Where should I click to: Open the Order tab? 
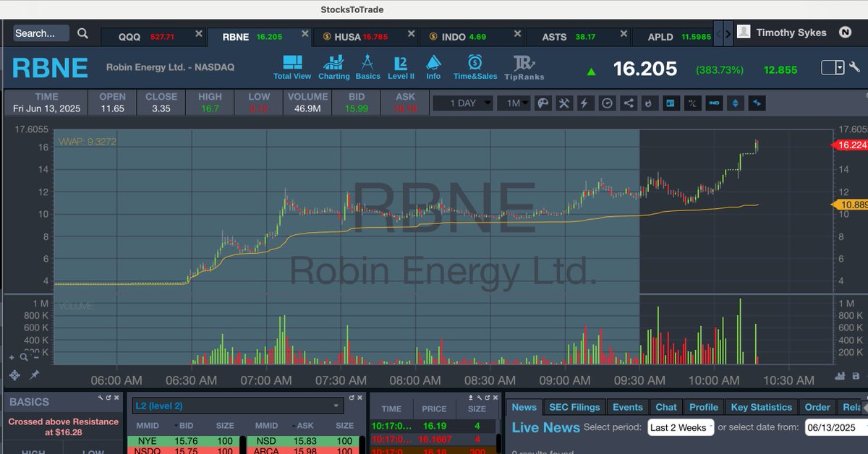coord(817,407)
